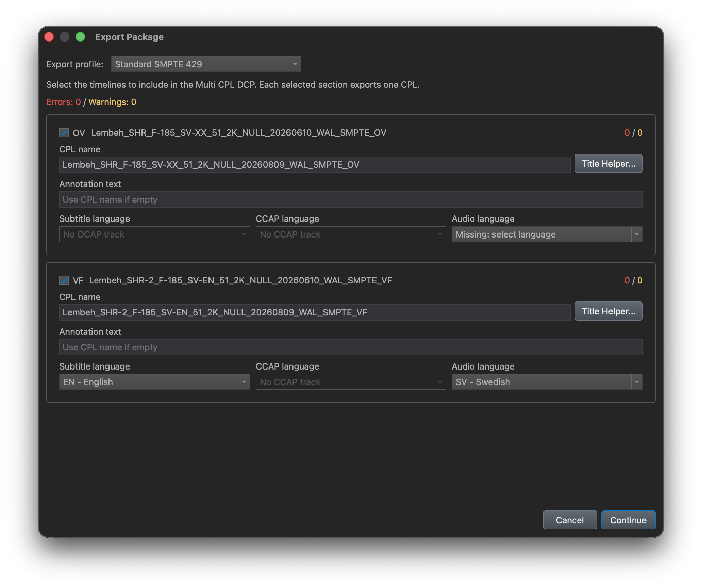
Task: Click OV timeline name ending 20260610_WAL_SMPTE_OV
Action: pos(239,133)
